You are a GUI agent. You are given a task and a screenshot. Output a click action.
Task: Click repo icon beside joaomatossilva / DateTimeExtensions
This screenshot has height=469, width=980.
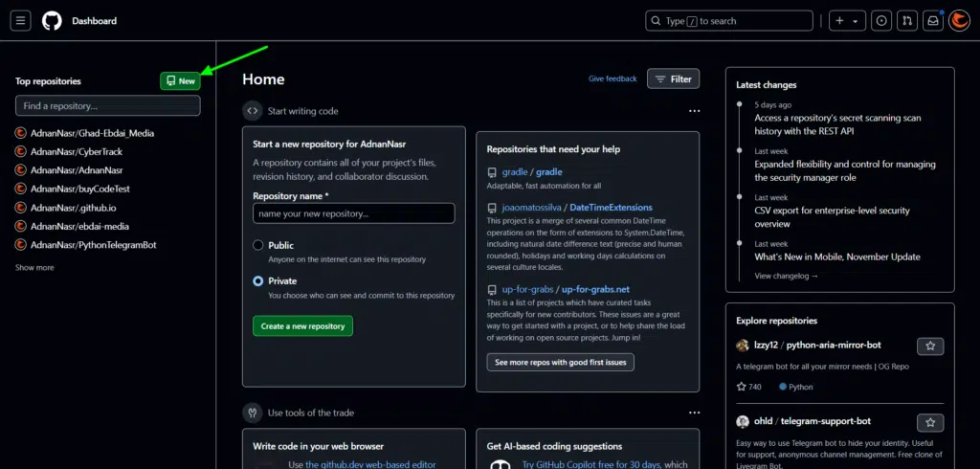pos(493,208)
